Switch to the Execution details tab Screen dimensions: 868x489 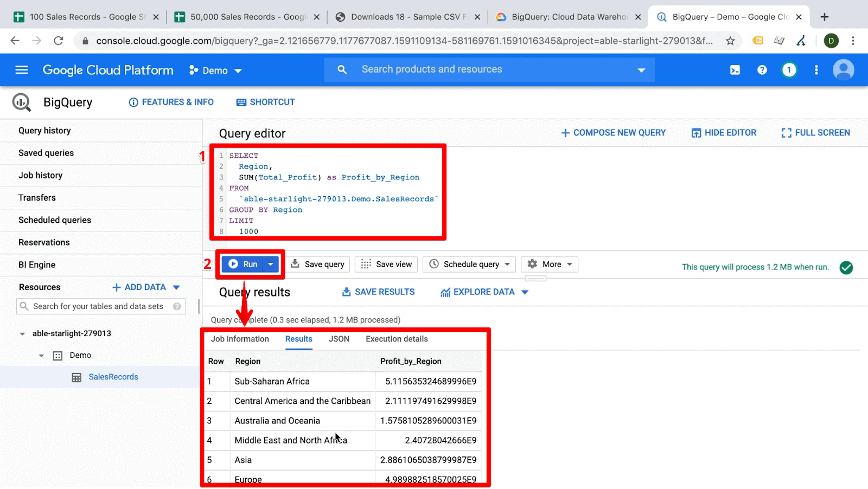click(x=395, y=339)
